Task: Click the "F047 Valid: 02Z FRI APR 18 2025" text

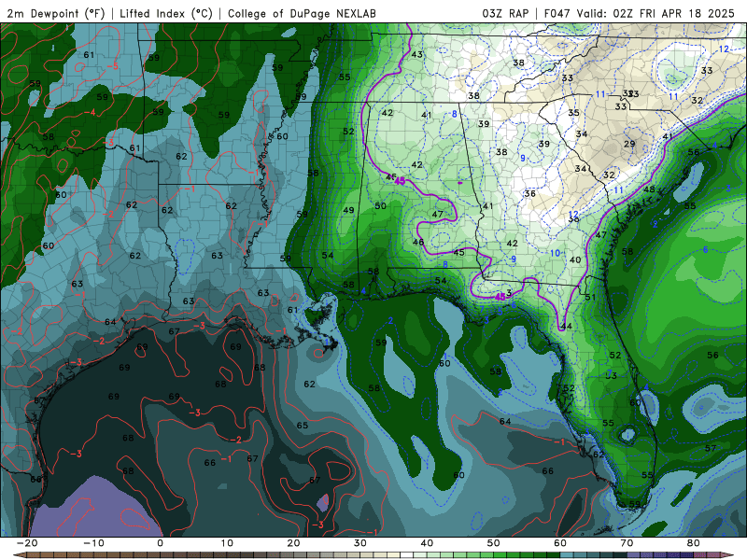Action: coord(640,13)
